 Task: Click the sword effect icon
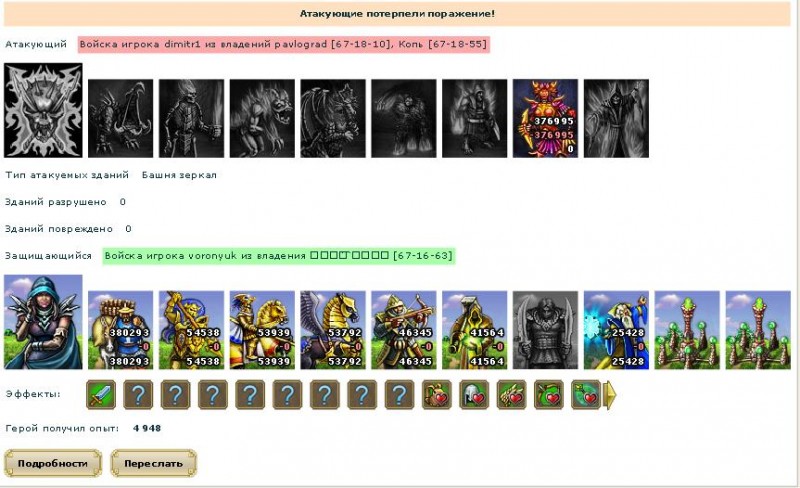coord(101,395)
